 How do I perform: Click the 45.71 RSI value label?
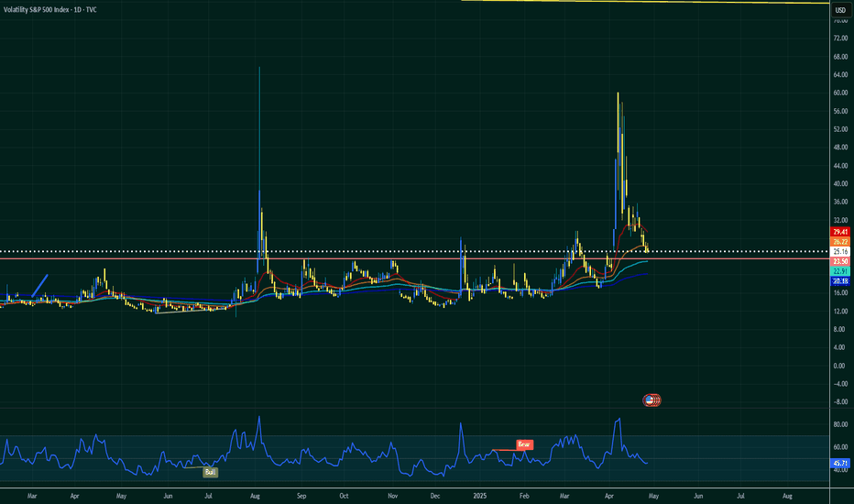(x=840, y=463)
